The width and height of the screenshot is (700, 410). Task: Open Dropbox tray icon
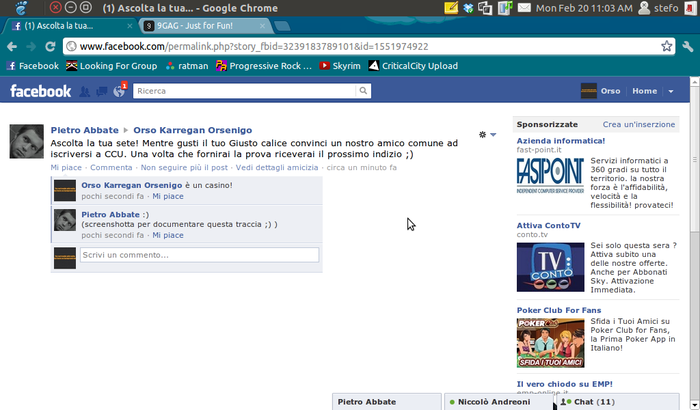coord(468,8)
